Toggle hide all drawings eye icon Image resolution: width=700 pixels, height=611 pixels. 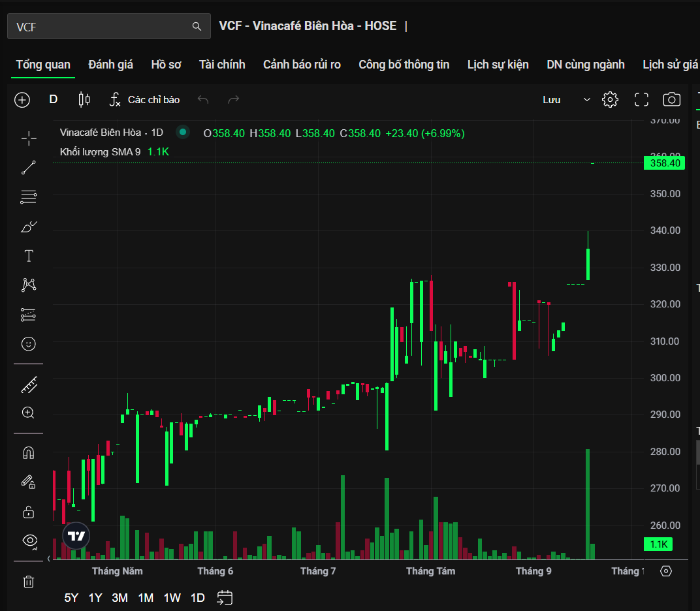tap(29, 541)
